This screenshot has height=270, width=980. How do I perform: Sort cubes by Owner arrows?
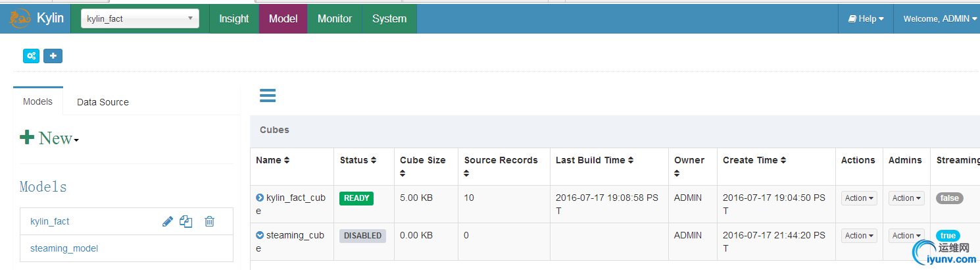[677, 173]
